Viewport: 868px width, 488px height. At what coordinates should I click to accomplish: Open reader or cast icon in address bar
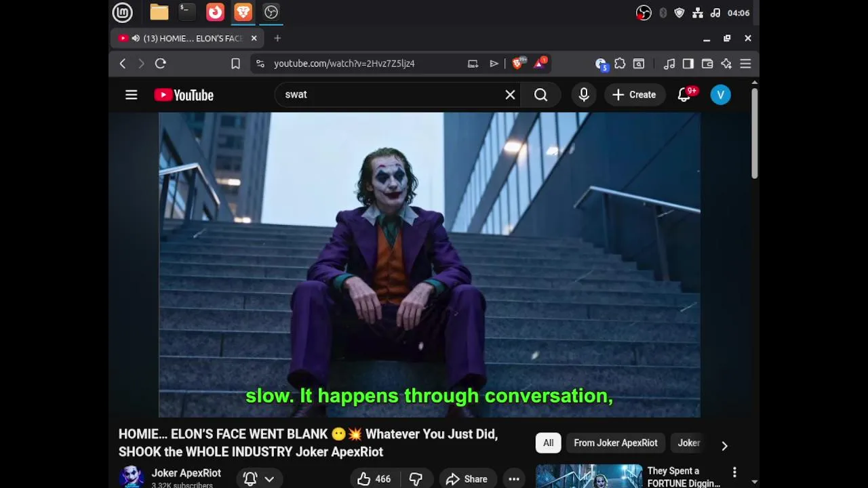tap(473, 64)
